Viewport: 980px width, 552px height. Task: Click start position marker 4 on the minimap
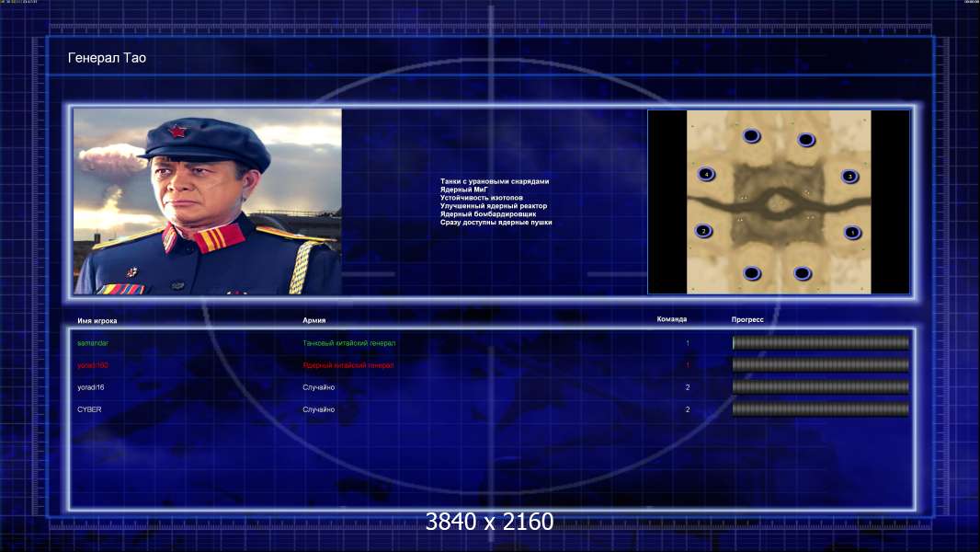click(x=706, y=174)
